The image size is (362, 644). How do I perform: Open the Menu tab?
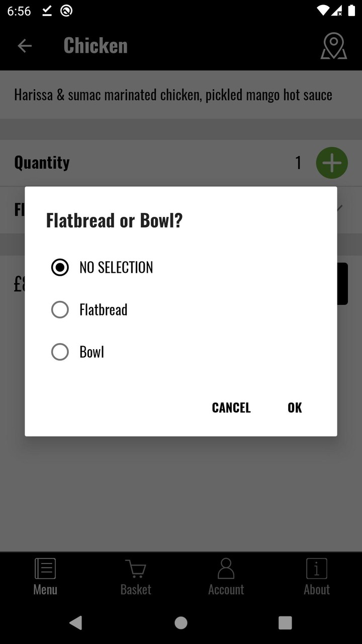point(45,577)
